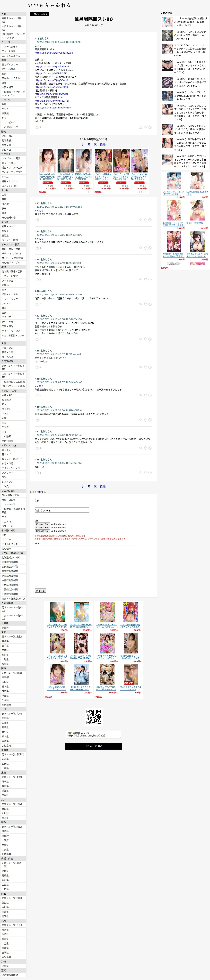The width and height of the screenshot is (210, 980).
Task: Click reply arrow icon on post 438
Action: click(141, 367)
